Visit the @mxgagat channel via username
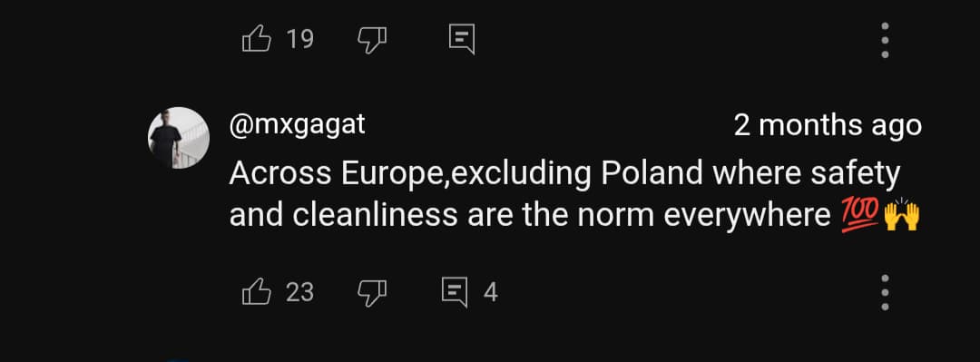980x362 pixels. (297, 126)
